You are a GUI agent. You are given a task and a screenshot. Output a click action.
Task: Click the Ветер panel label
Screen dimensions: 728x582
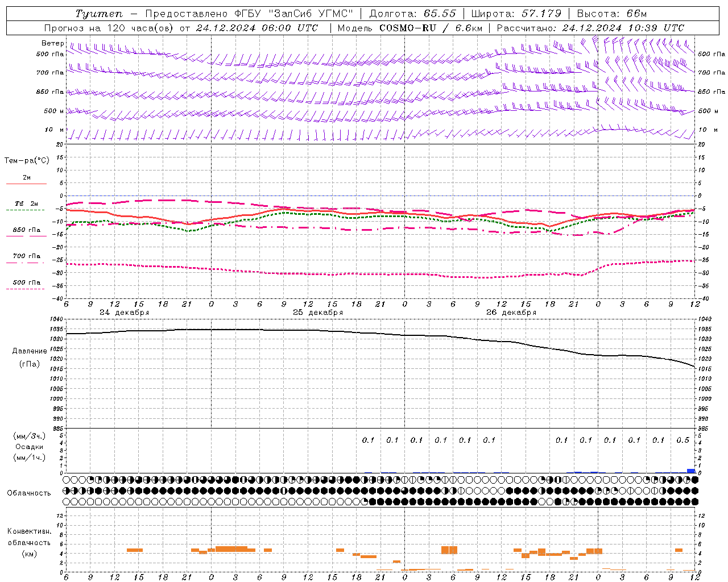[52, 43]
